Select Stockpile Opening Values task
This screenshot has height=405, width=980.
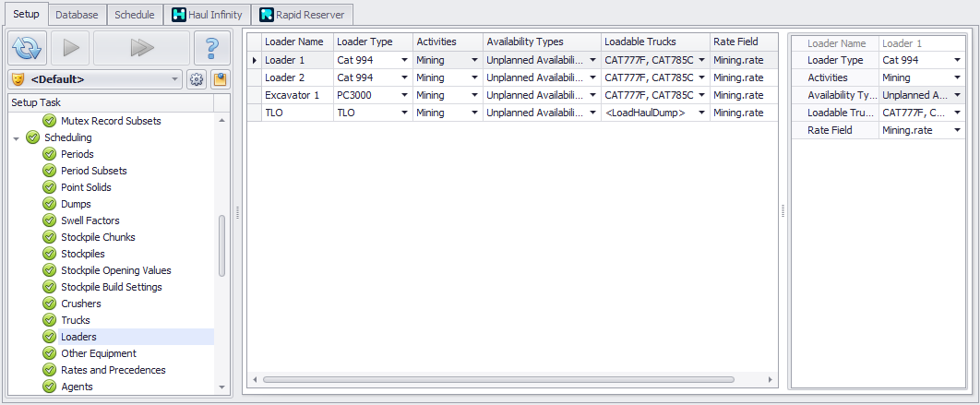tap(116, 270)
